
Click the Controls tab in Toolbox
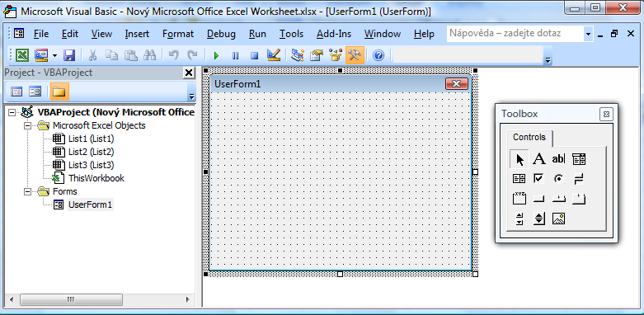529,137
